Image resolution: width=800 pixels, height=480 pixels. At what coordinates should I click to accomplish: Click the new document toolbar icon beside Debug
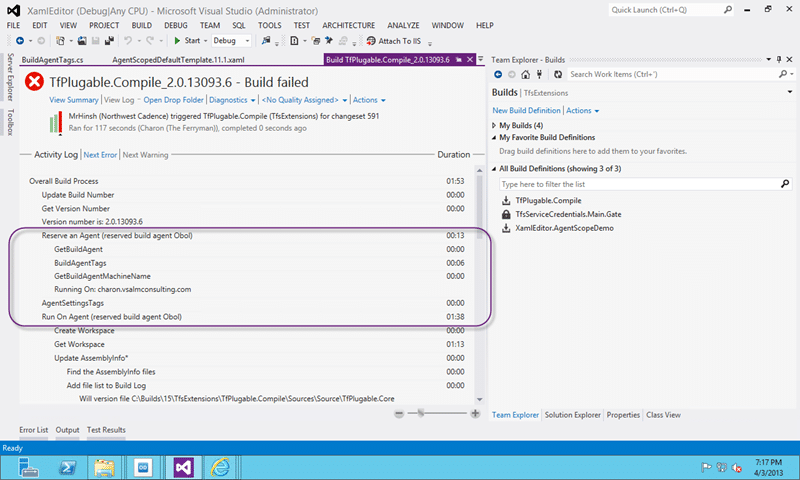(x=294, y=41)
